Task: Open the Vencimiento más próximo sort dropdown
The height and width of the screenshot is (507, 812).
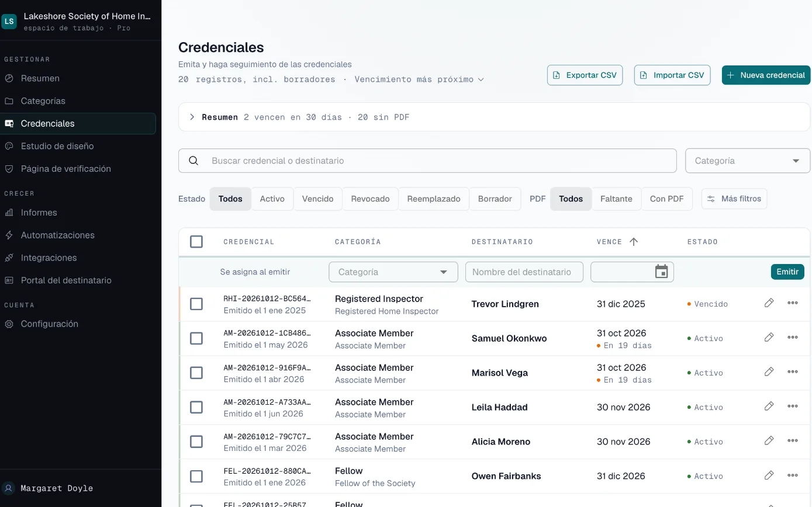Action: (x=419, y=79)
